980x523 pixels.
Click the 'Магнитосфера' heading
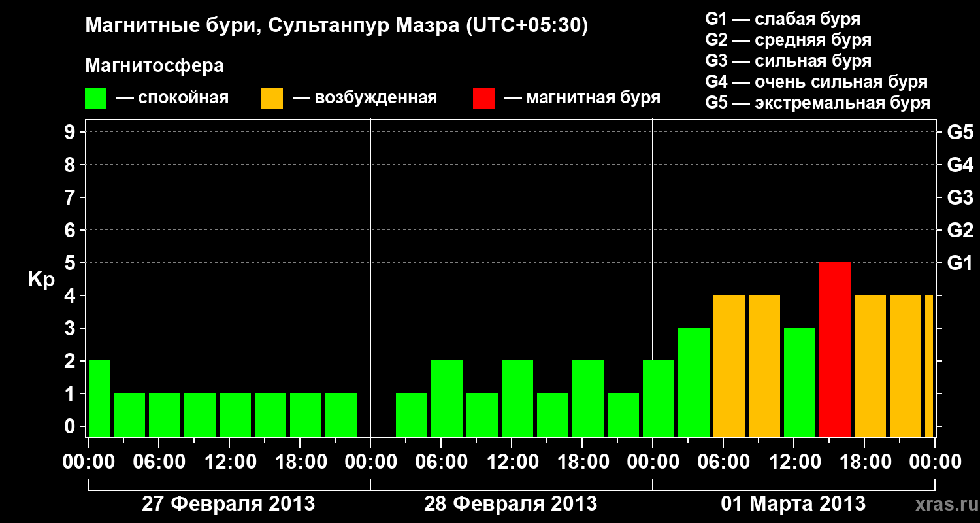[154, 66]
